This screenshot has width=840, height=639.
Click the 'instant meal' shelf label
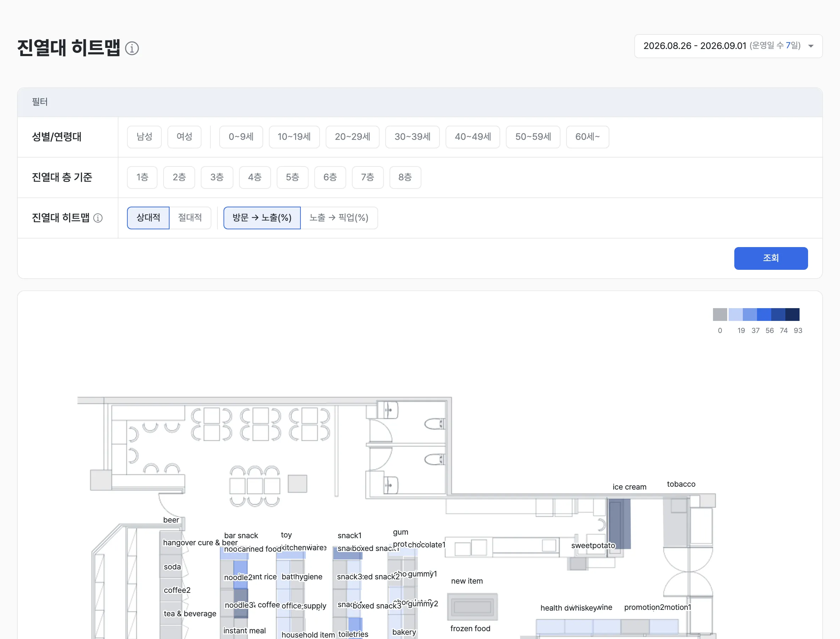coord(244,630)
